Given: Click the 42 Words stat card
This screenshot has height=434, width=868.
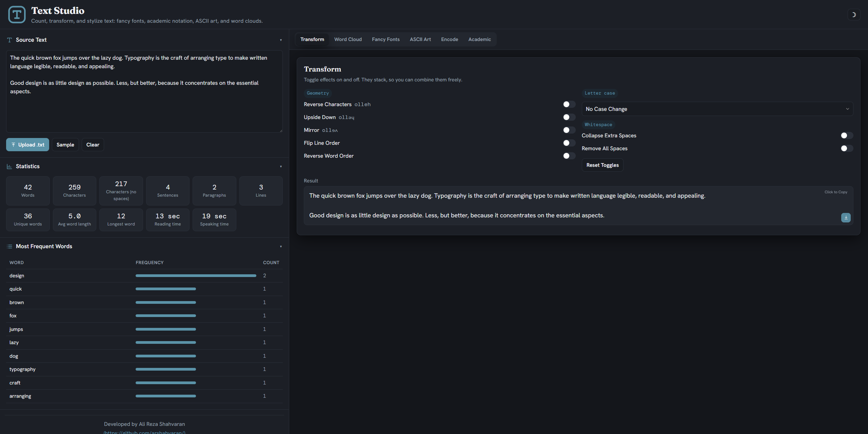Looking at the screenshot, I should pyautogui.click(x=28, y=191).
